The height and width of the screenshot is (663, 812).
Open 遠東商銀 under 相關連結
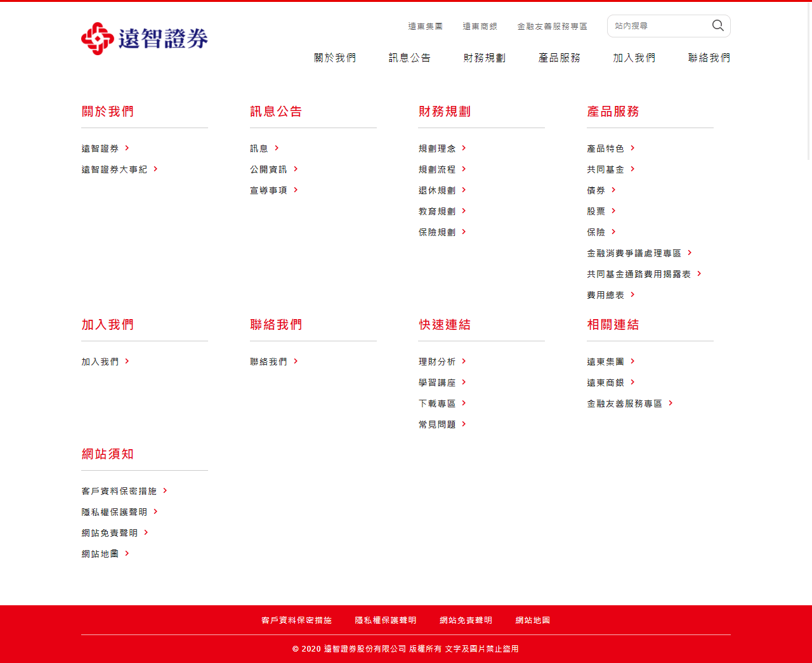pyautogui.click(x=606, y=383)
